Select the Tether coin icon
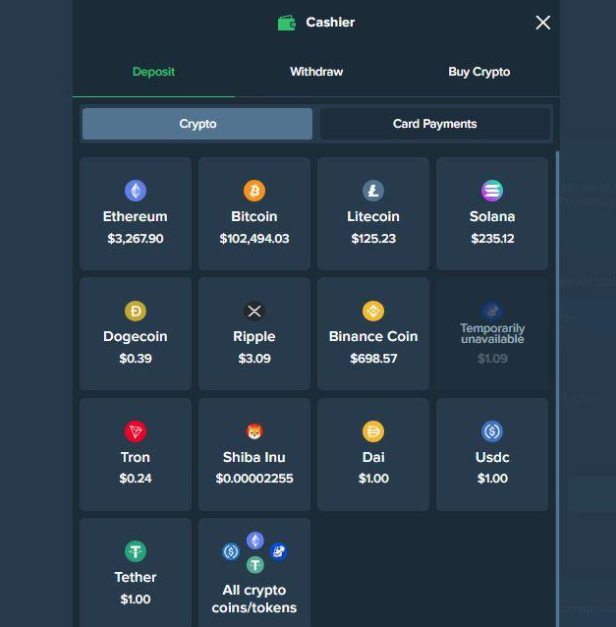Image resolution: width=616 pixels, height=627 pixels. point(135,551)
